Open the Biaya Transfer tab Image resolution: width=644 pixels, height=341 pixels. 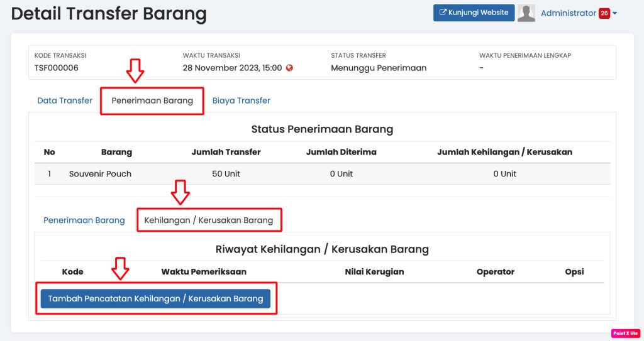pos(241,100)
